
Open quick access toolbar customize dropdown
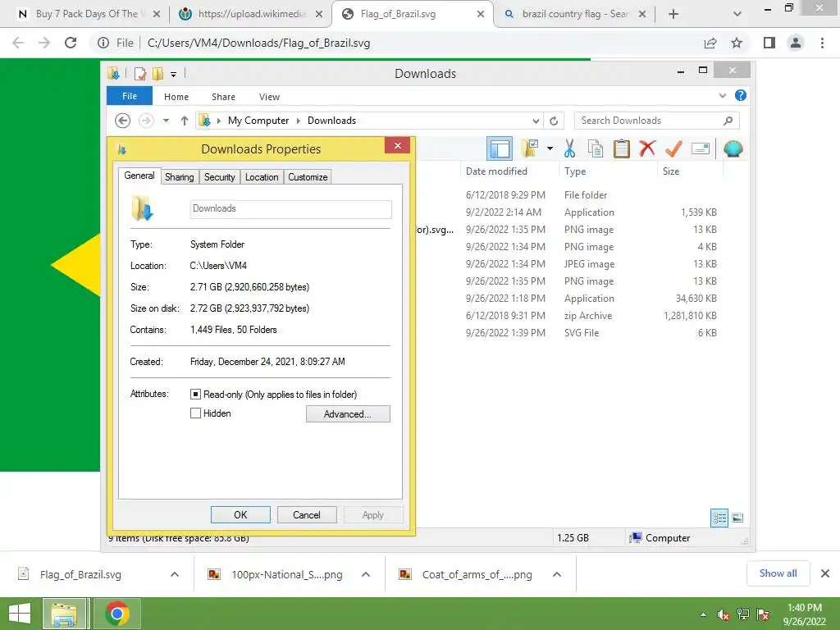174,74
